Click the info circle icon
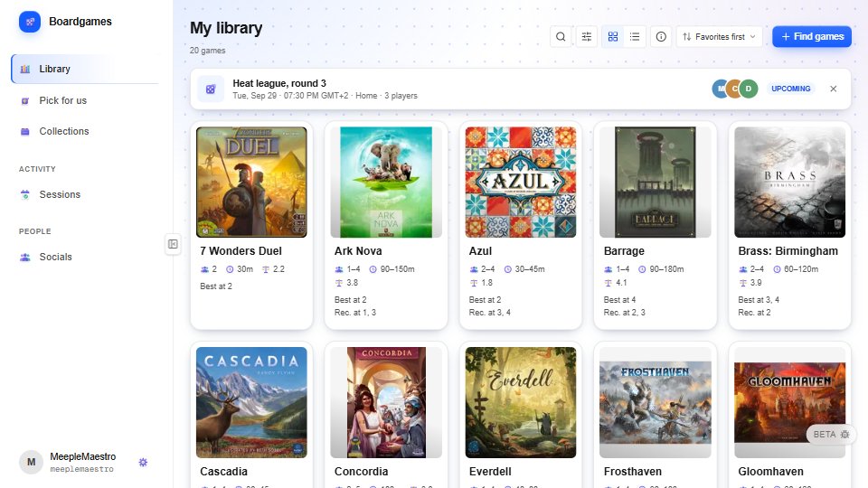Screen dimensions: 868x488 tap(661, 36)
